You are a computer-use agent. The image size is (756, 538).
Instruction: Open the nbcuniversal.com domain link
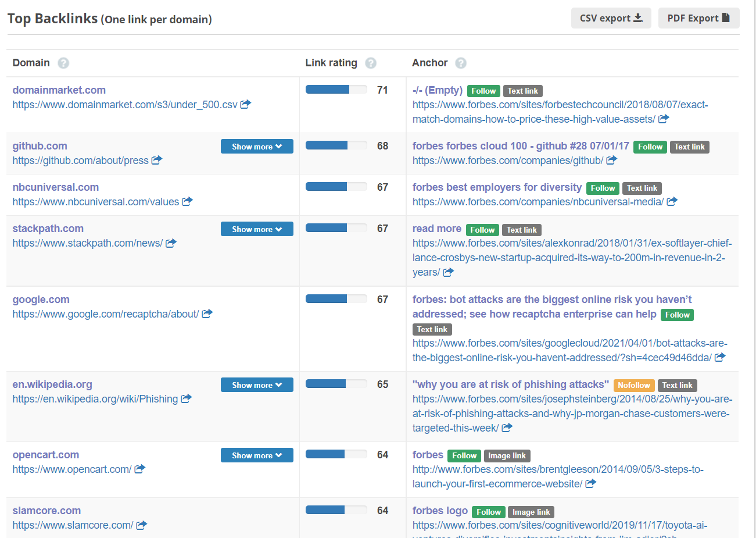click(x=56, y=187)
